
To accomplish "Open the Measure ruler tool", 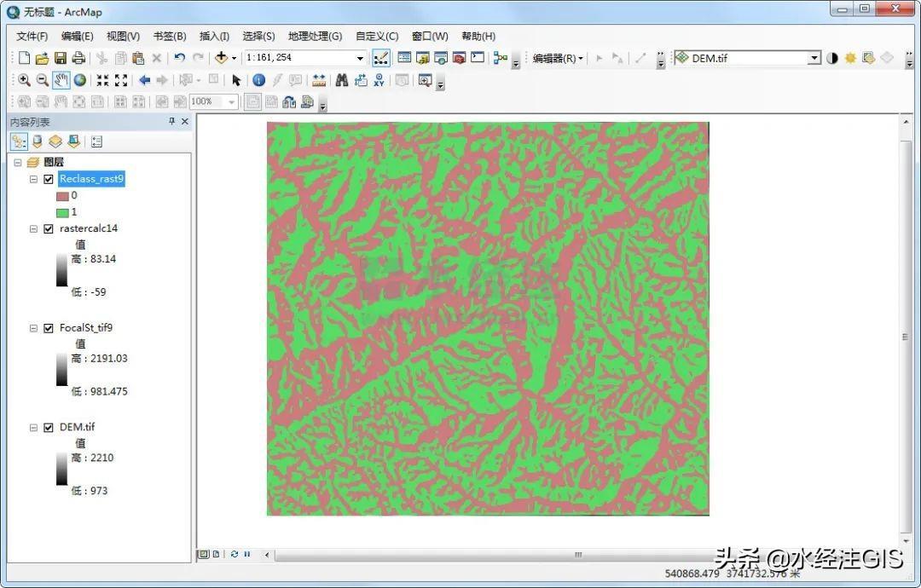I will click(319, 80).
